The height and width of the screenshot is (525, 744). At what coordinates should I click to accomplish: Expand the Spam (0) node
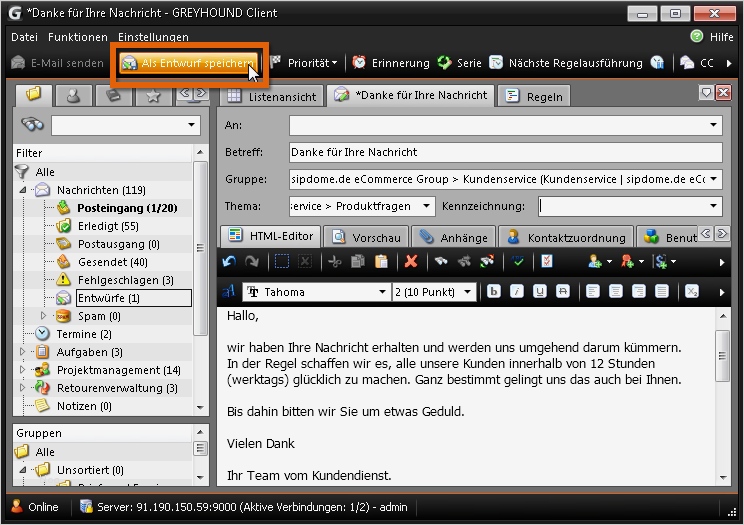pos(44,316)
